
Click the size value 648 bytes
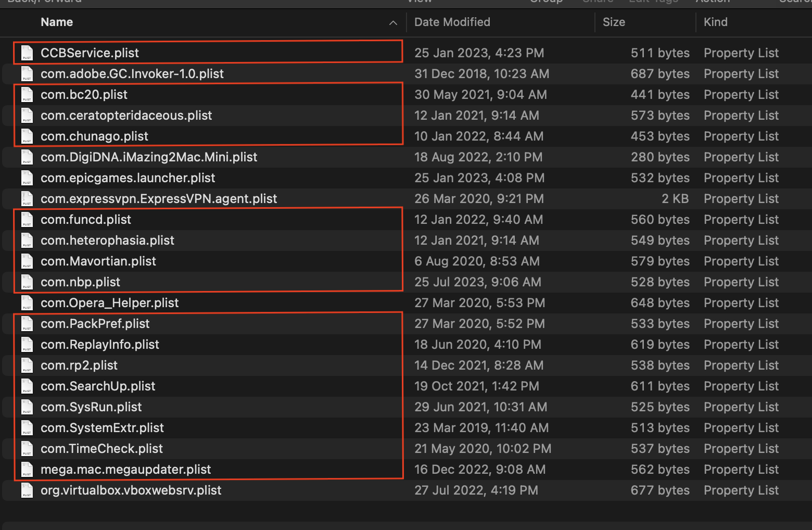(x=660, y=302)
